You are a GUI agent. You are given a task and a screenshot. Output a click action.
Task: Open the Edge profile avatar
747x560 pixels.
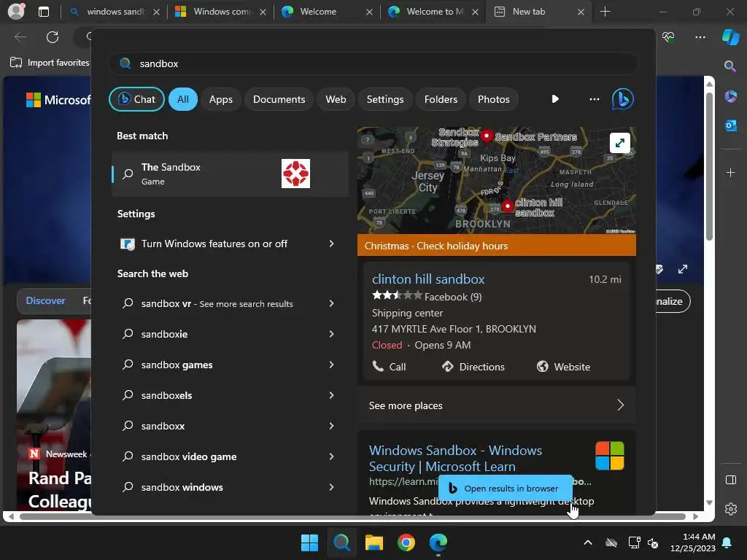coord(16,12)
